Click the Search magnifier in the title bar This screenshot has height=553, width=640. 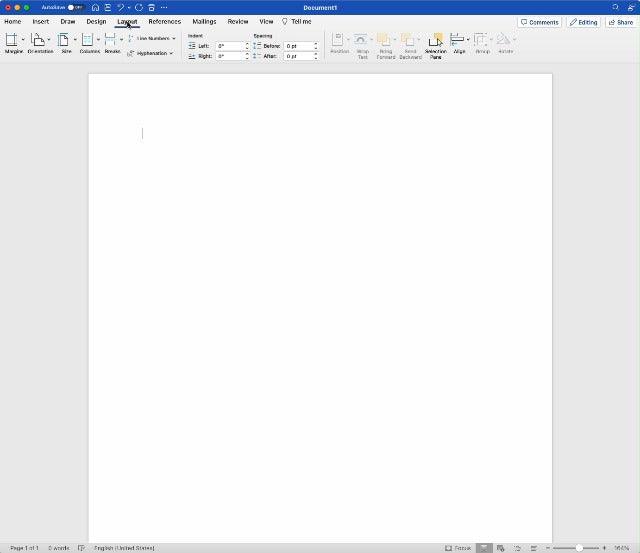[616, 7]
